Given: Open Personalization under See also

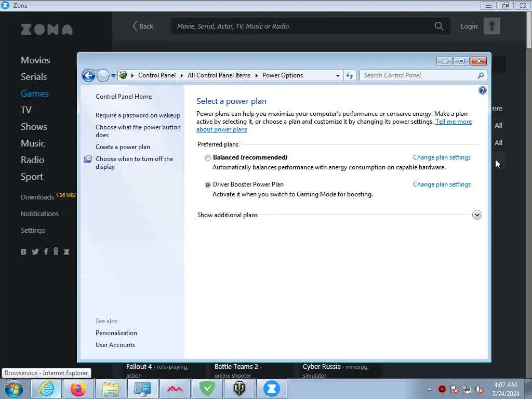Looking at the screenshot, I should click(116, 333).
